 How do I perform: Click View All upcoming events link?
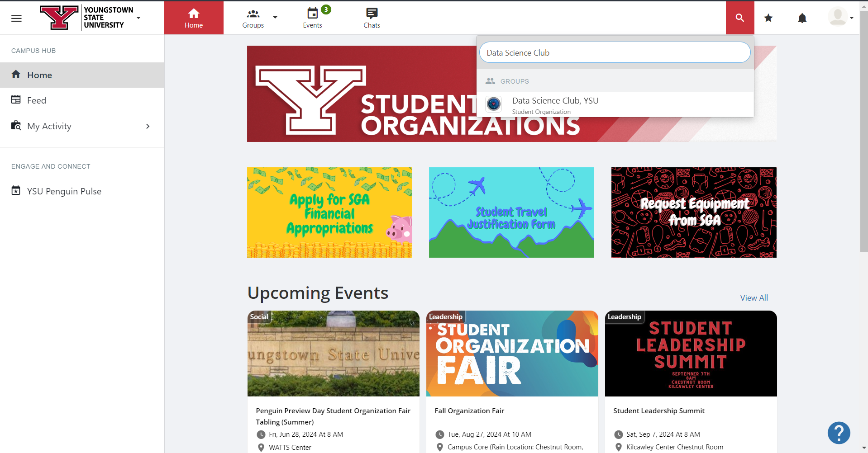[754, 298]
